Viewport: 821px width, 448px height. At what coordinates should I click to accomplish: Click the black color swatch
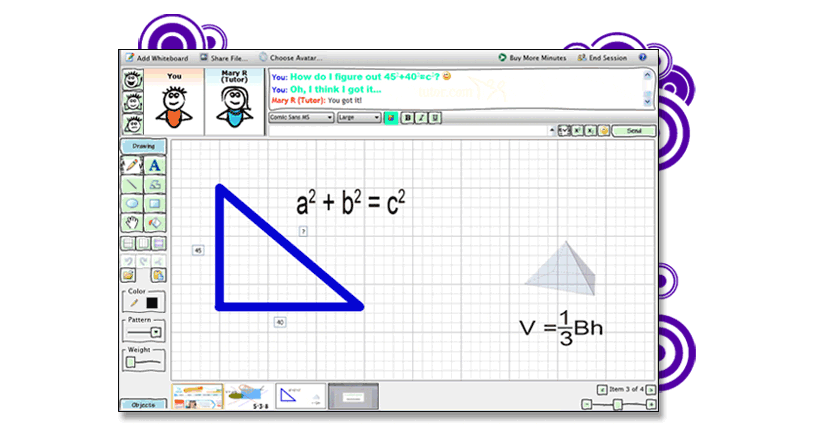tap(152, 302)
